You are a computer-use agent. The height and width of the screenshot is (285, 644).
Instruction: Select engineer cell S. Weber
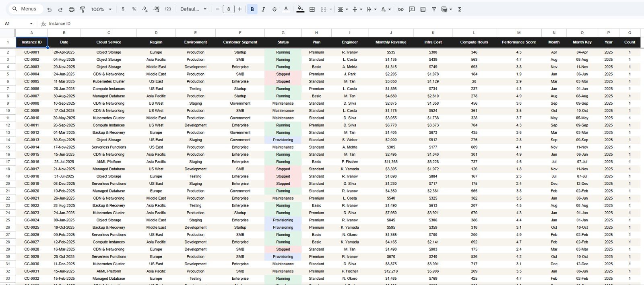coord(350,140)
